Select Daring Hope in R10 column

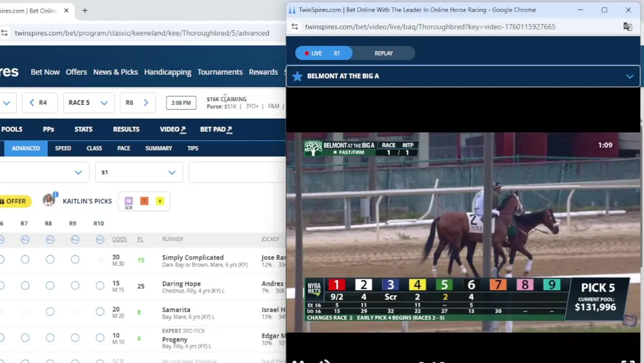click(x=100, y=286)
